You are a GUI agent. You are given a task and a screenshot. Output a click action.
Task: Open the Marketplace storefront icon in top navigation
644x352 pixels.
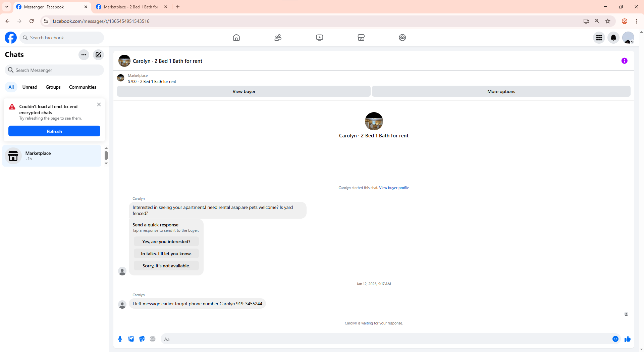click(x=361, y=38)
